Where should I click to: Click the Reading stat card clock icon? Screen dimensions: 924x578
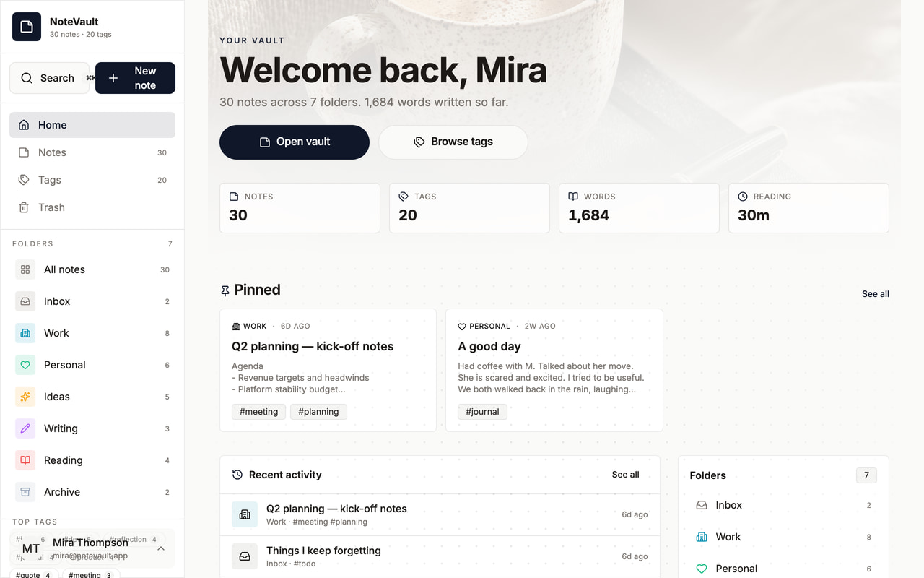pyautogui.click(x=743, y=197)
